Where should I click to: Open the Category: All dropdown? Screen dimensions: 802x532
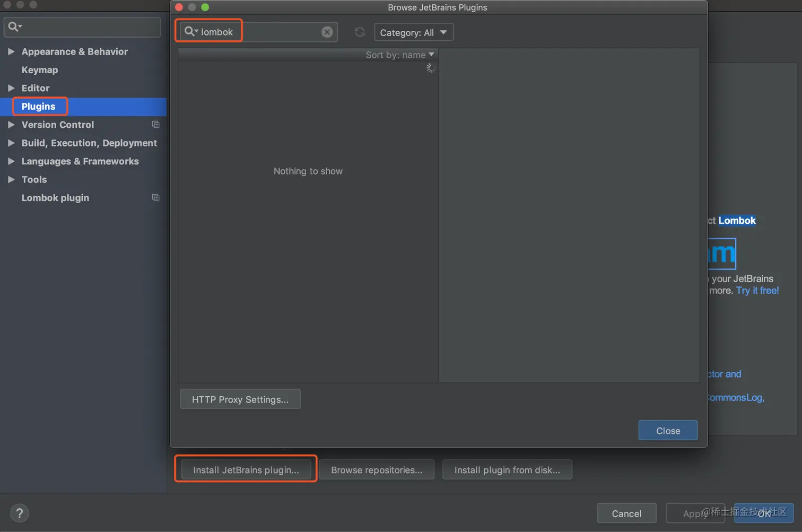414,32
